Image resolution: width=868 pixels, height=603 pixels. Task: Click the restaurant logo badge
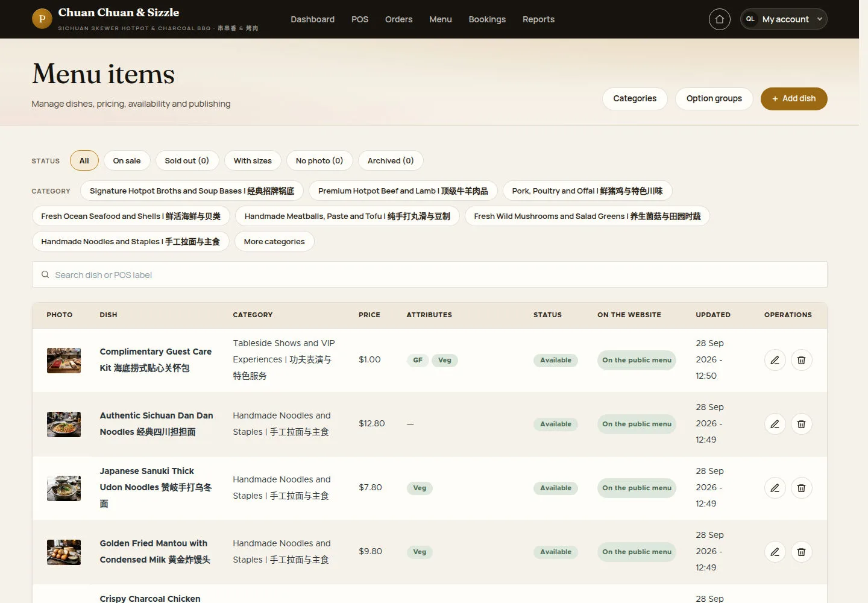pos(42,19)
